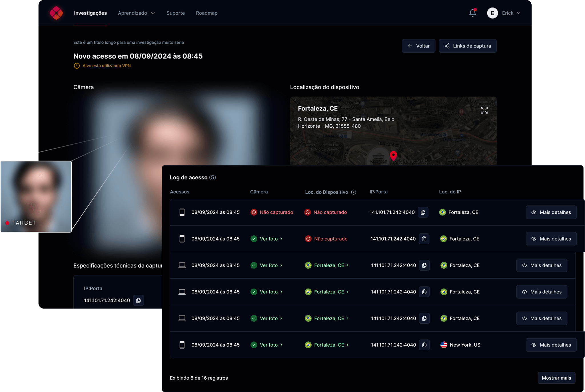Open Mais detalhes for New York row
This screenshot has height=392, width=585.
click(551, 345)
